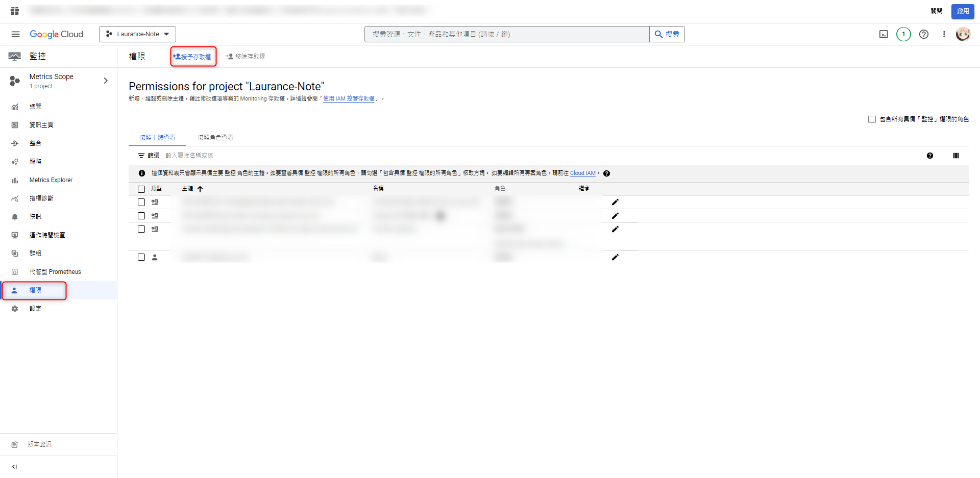Click the table help icon beside column options

pyautogui.click(x=930, y=156)
